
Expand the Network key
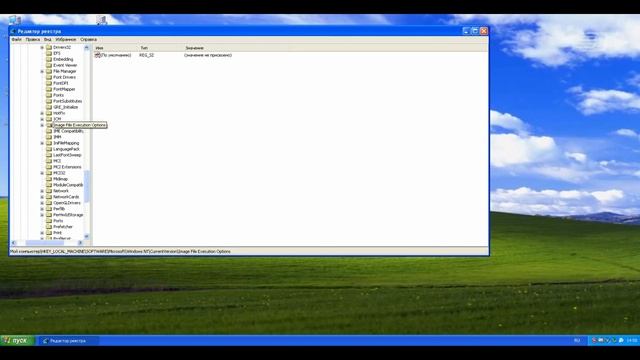point(42,191)
